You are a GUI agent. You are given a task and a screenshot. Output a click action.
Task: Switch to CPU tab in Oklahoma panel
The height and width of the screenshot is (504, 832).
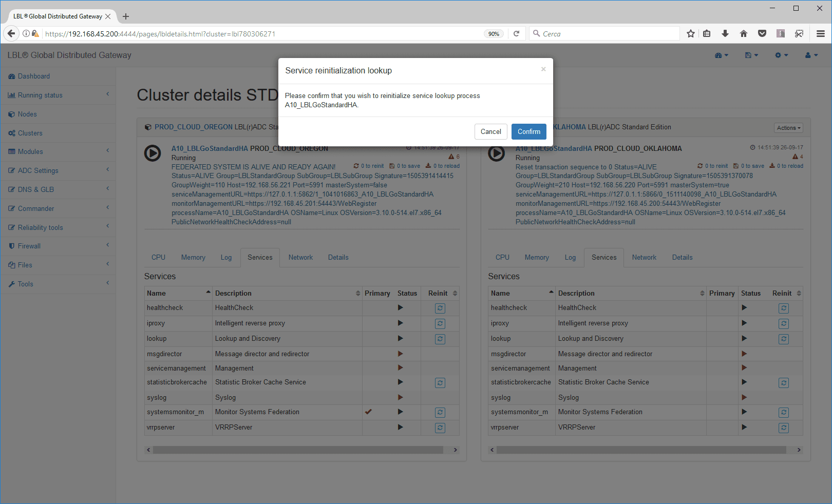pos(502,258)
